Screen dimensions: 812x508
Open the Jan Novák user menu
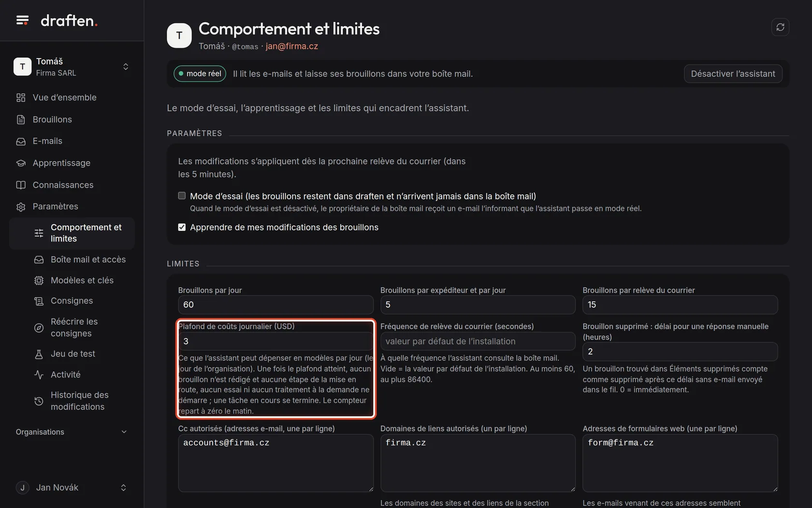pyautogui.click(x=72, y=488)
